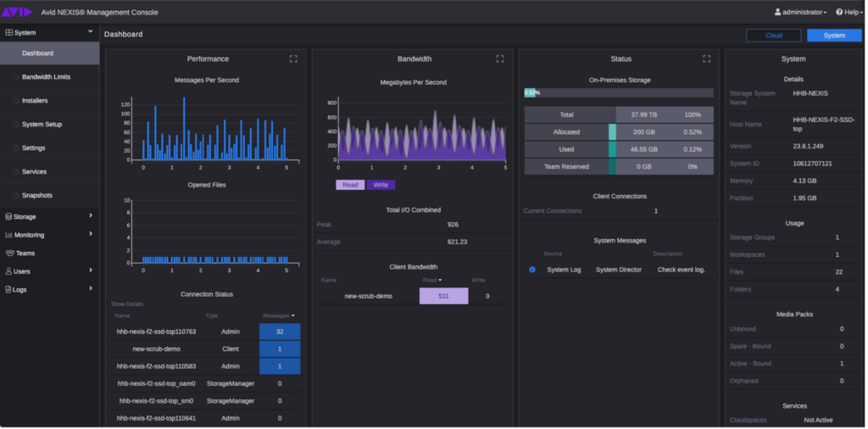Click the Avid logo in header
The width and height of the screenshot is (868, 429).
click(x=17, y=12)
